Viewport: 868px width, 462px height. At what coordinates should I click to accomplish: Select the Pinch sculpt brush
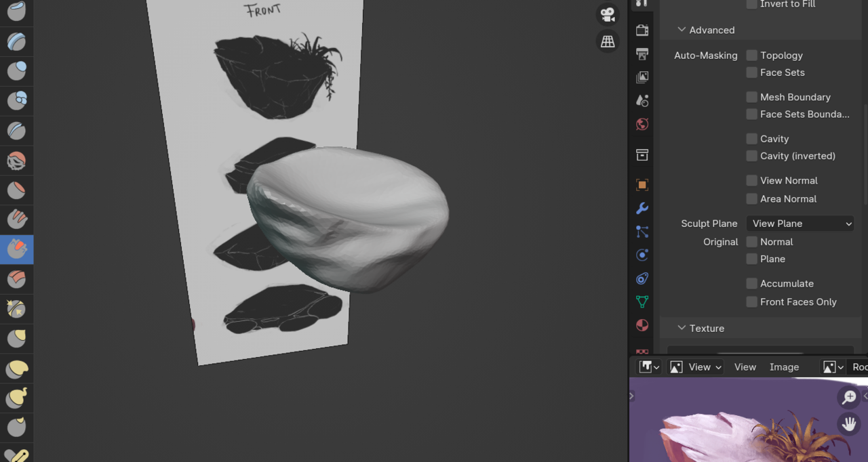click(x=16, y=309)
